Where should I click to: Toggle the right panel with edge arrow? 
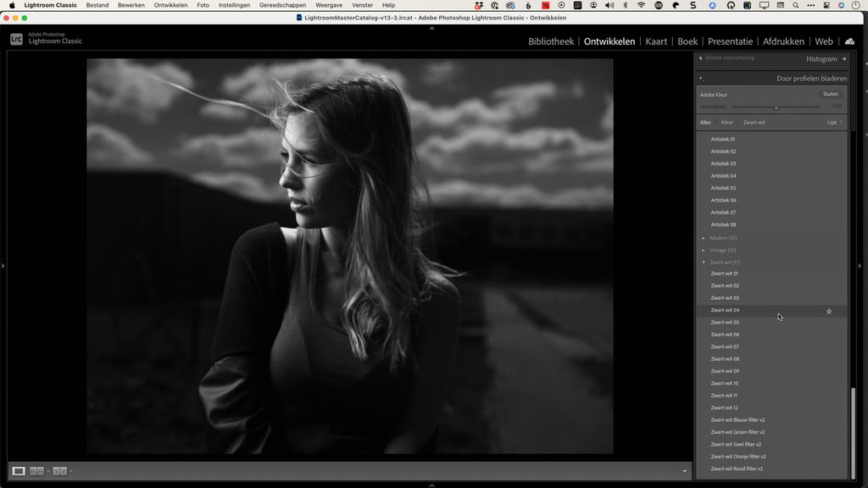[860, 265]
